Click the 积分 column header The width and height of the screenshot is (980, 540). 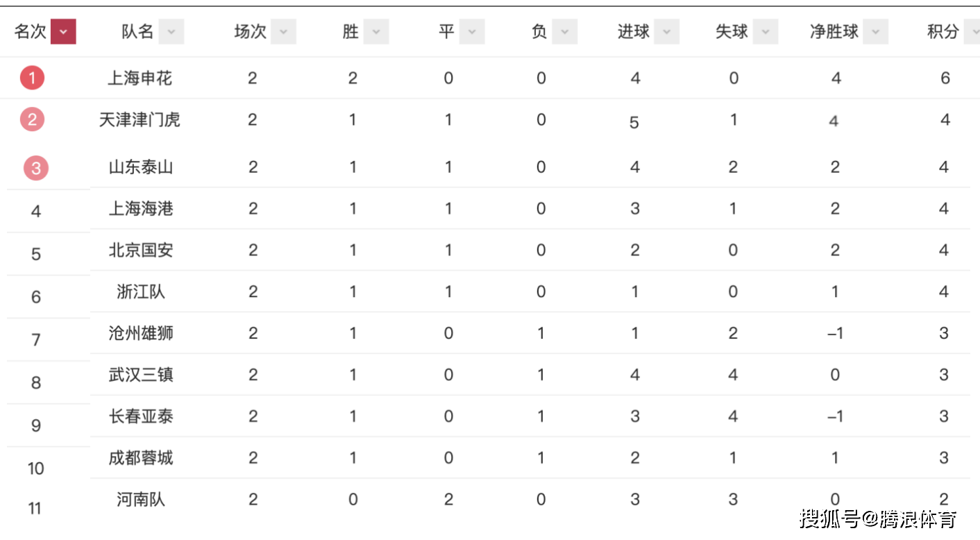point(943,32)
